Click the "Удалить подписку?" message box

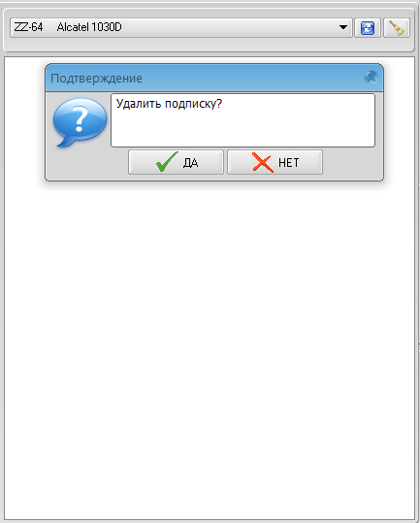click(243, 120)
